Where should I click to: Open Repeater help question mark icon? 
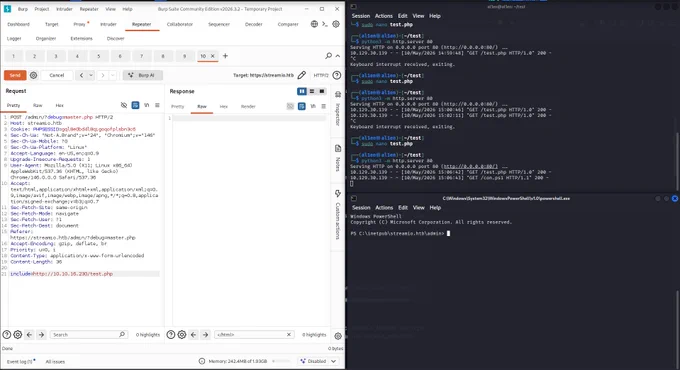click(x=337, y=75)
